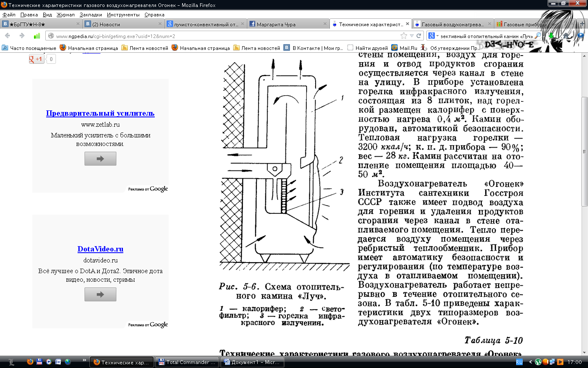The height and width of the screenshot is (368, 588).
Task: Open first Начальная страница bookmark
Action: [x=89, y=48]
